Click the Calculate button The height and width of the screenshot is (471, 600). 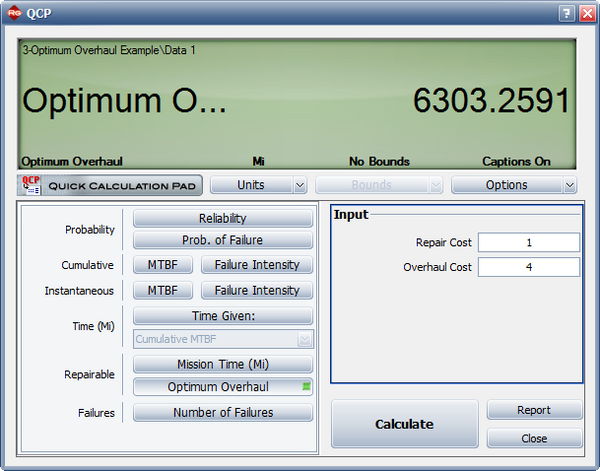coord(405,424)
